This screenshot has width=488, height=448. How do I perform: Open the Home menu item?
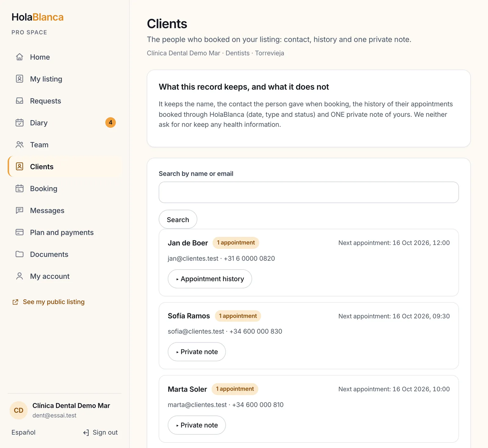[x=65, y=57]
